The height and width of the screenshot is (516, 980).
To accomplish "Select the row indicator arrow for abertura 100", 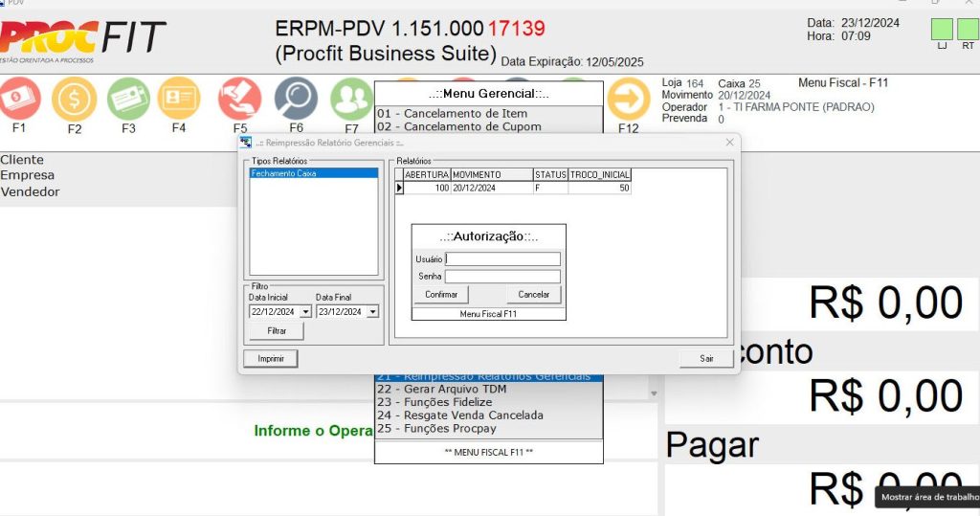I will pos(399,188).
